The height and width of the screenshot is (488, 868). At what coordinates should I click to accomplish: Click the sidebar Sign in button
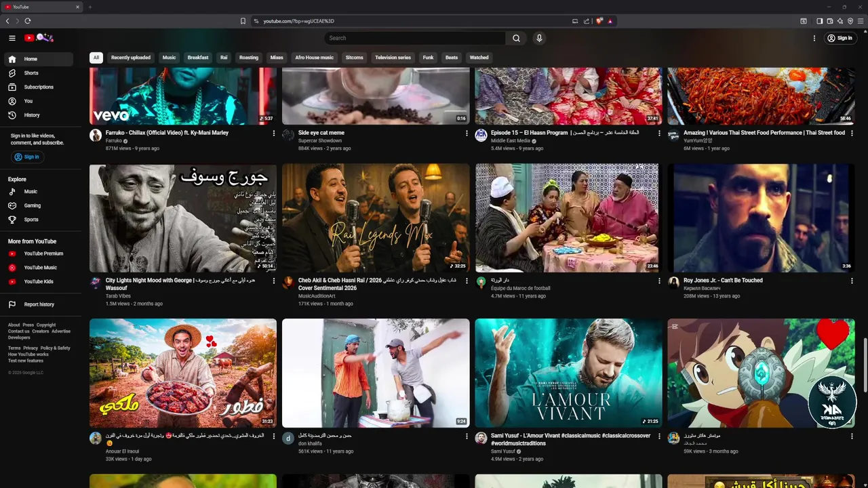pos(27,157)
